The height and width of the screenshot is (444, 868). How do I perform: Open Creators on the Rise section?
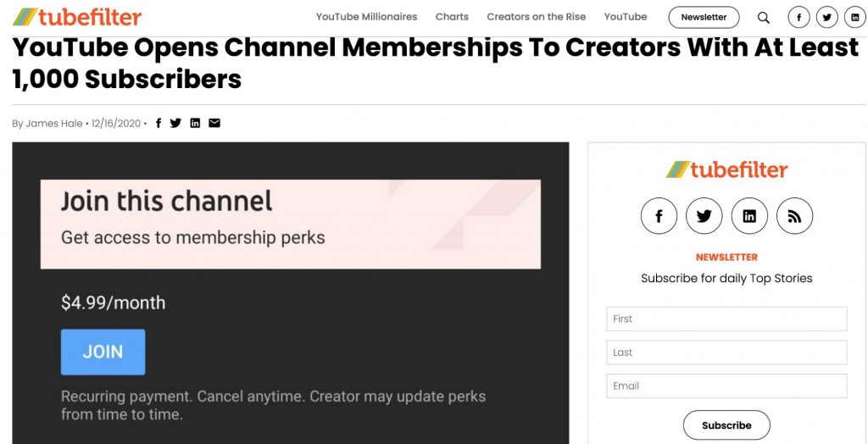pos(536,17)
